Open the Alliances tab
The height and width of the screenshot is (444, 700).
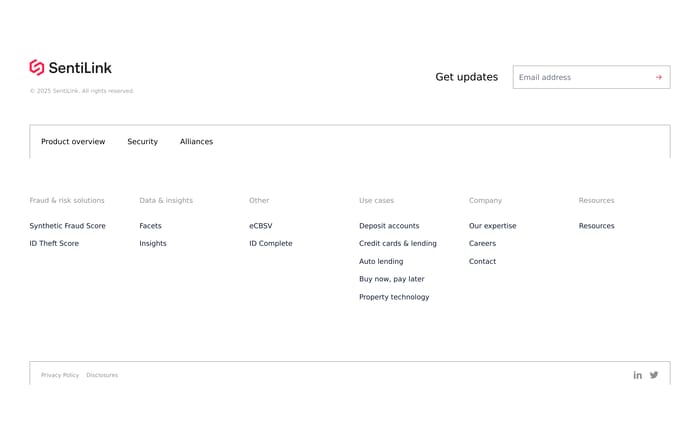pos(196,142)
